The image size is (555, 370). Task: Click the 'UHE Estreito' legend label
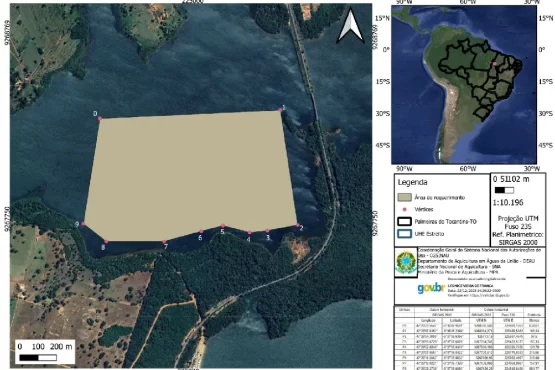429,234
